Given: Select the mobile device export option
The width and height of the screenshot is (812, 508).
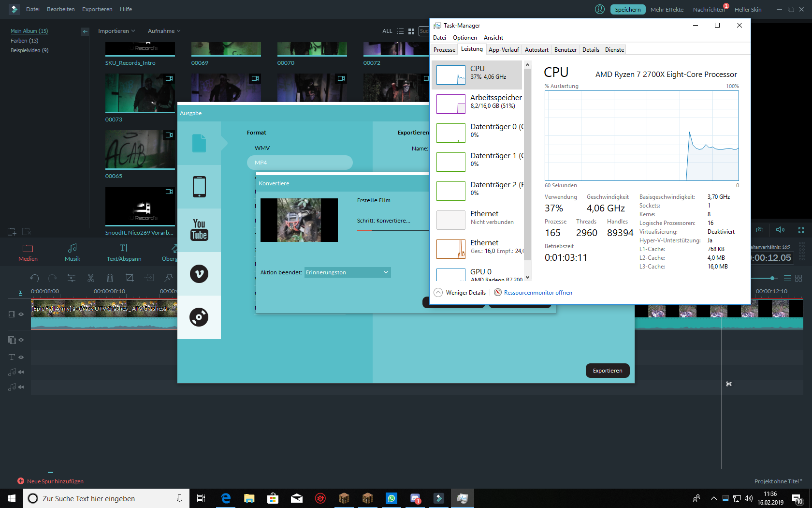Looking at the screenshot, I should pyautogui.click(x=199, y=187).
